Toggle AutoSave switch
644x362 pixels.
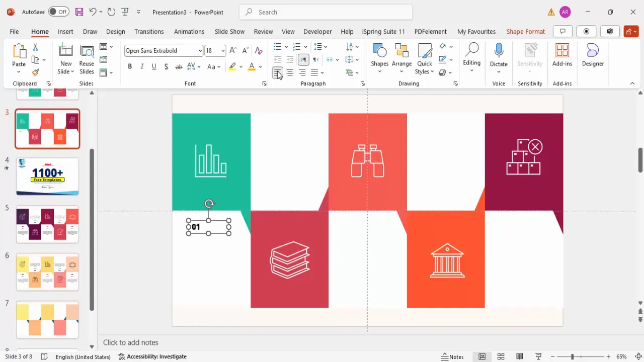point(59,12)
